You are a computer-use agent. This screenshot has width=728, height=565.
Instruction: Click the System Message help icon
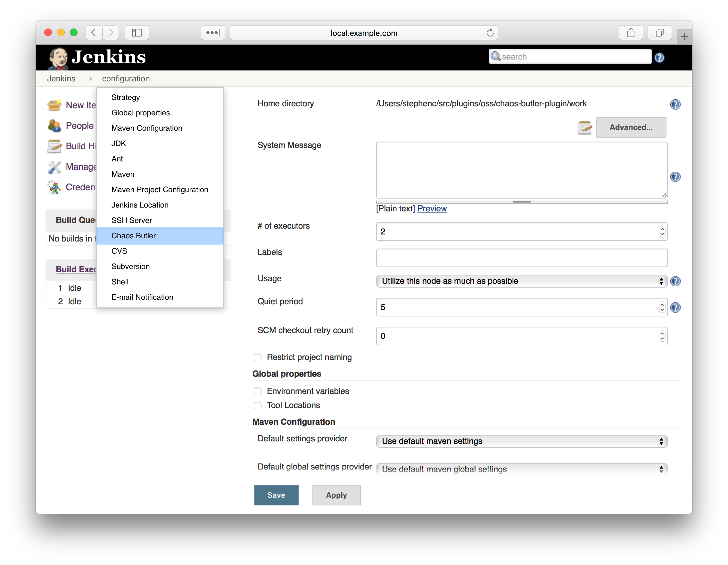click(x=675, y=176)
